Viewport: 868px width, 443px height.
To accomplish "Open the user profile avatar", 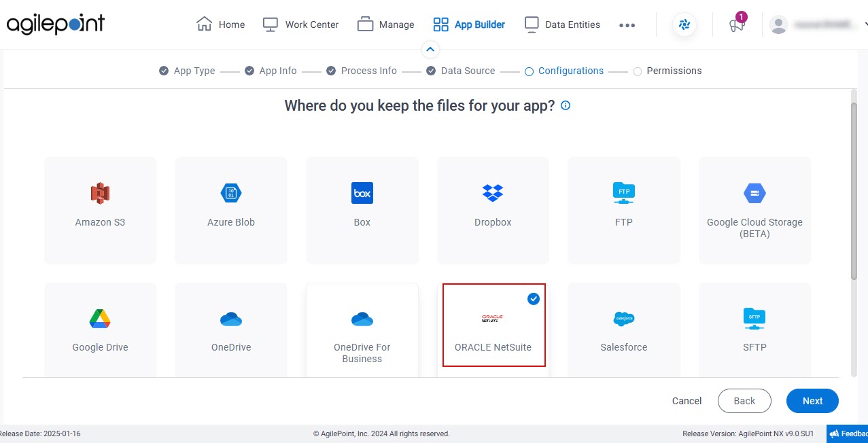I will tap(778, 25).
